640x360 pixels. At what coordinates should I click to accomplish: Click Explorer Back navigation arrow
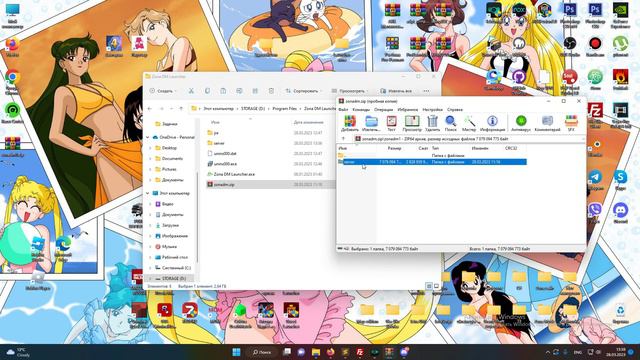(150, 109)
